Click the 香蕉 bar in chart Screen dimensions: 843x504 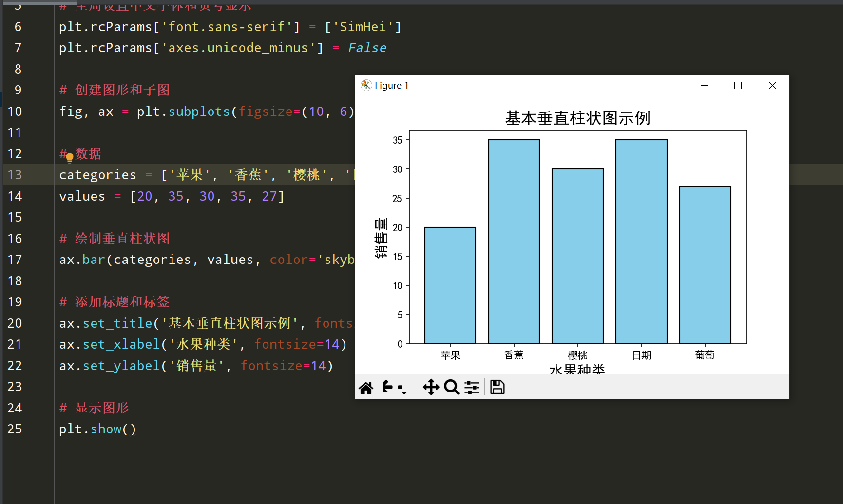[514, 242]
